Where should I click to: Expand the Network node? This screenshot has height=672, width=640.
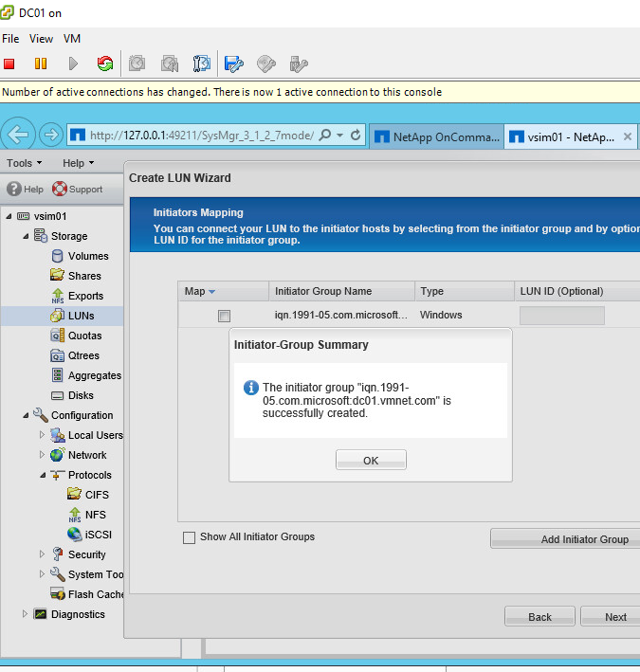42,454
